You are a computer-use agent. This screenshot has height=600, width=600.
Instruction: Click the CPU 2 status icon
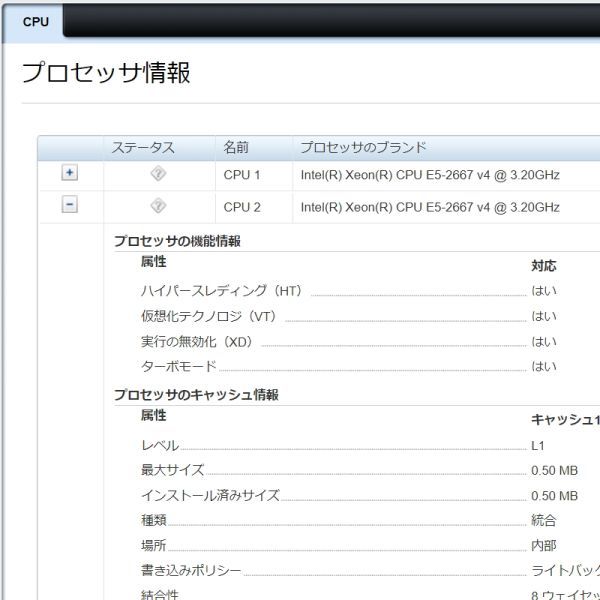158,206
